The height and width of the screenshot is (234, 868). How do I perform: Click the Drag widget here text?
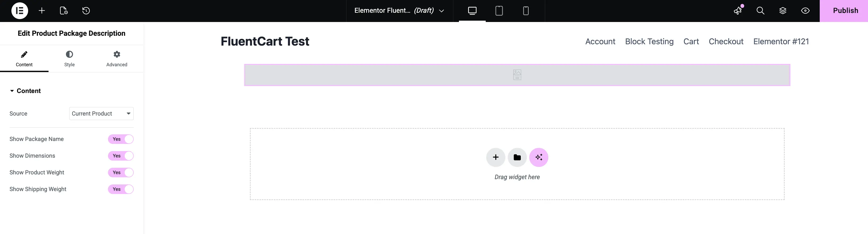(517, 177)
